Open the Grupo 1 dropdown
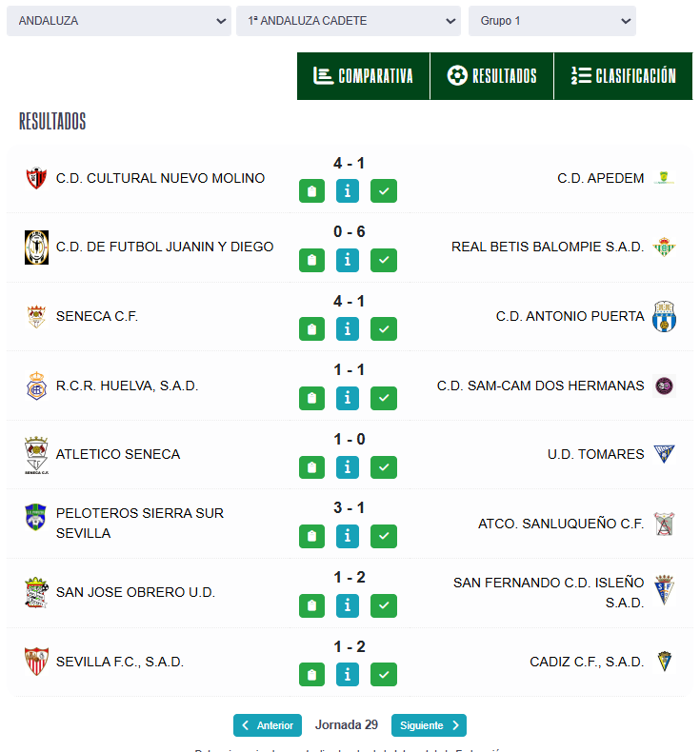 pos(551,21)
